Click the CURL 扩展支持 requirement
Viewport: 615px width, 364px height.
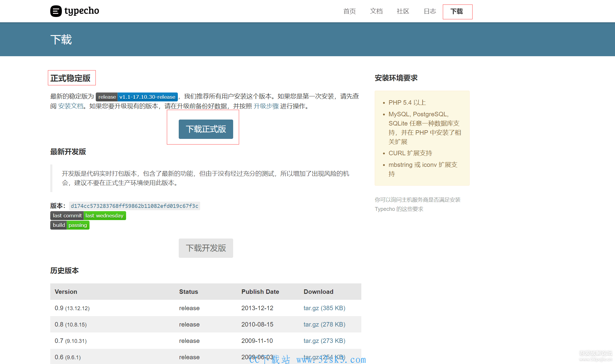410,153
